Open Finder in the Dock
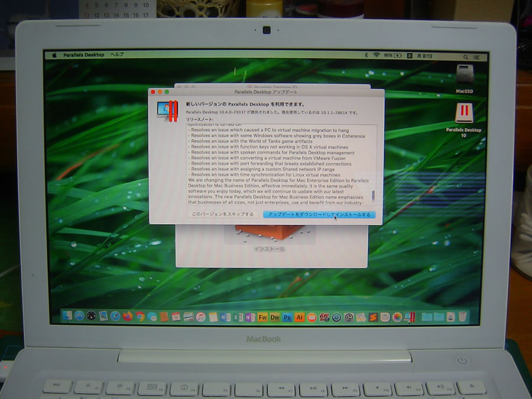This screenshot has height=399, width=532. 67,316
